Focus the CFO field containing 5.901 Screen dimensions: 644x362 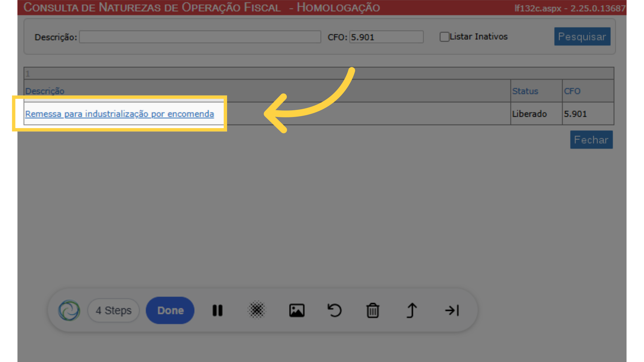[x=386, y=37]
